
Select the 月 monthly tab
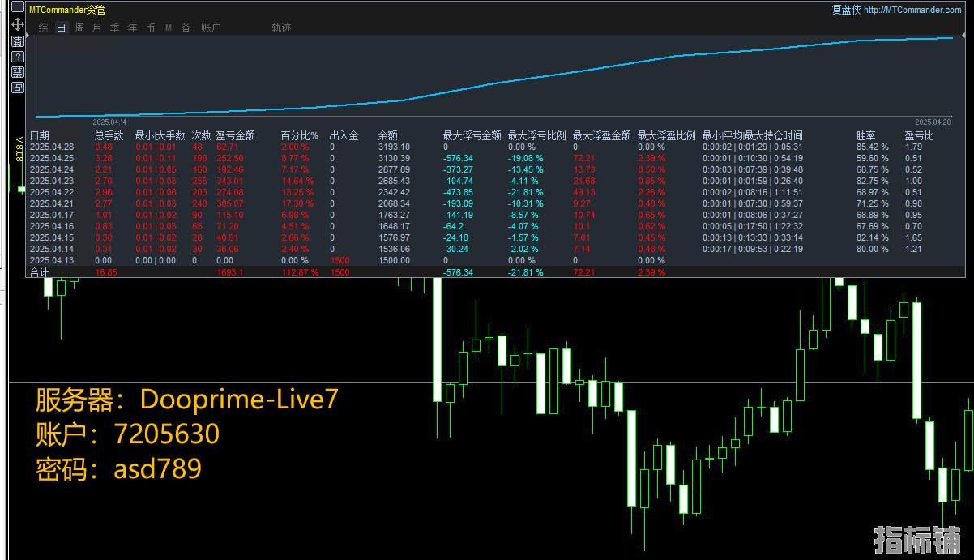click(97, 28)
